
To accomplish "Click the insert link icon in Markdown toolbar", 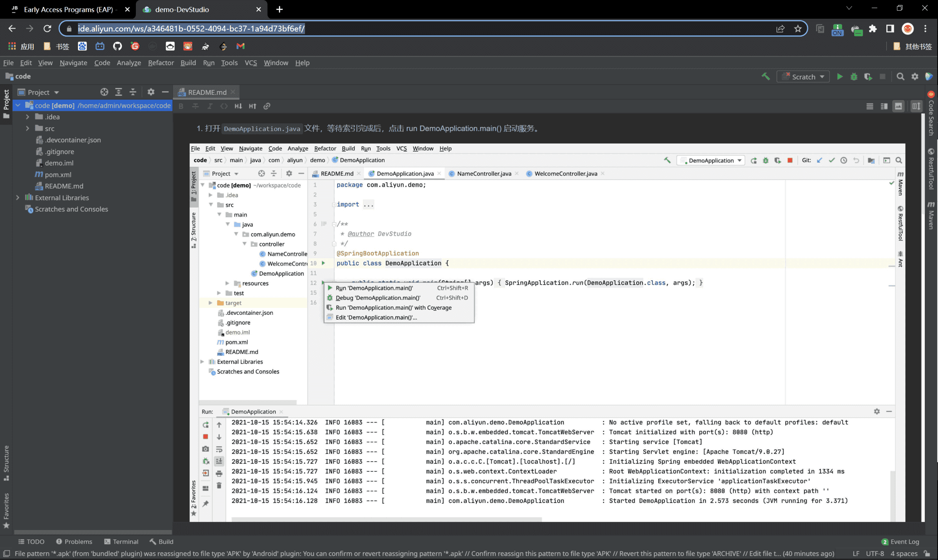I will click(x=267, y=106).
